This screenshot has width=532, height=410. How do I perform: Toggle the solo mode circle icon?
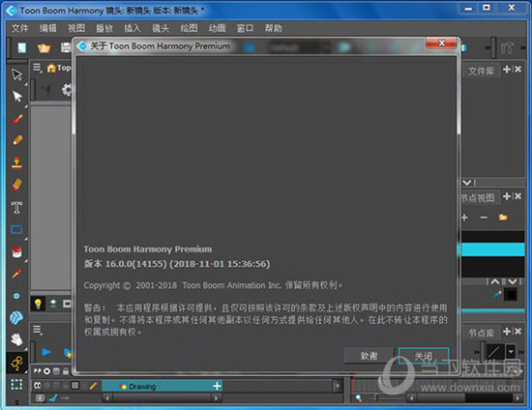coord(46,371)
